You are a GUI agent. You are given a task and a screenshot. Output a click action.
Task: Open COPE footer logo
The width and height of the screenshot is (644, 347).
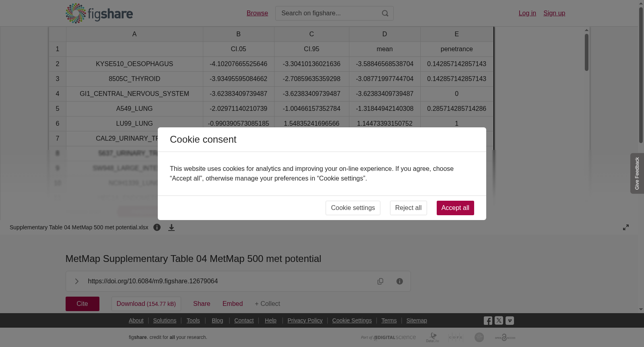[x=456, y=337]
